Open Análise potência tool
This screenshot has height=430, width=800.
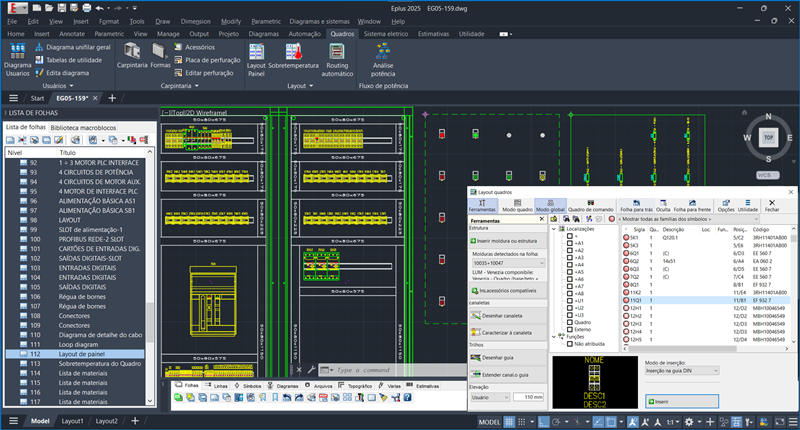coord(383,60)
